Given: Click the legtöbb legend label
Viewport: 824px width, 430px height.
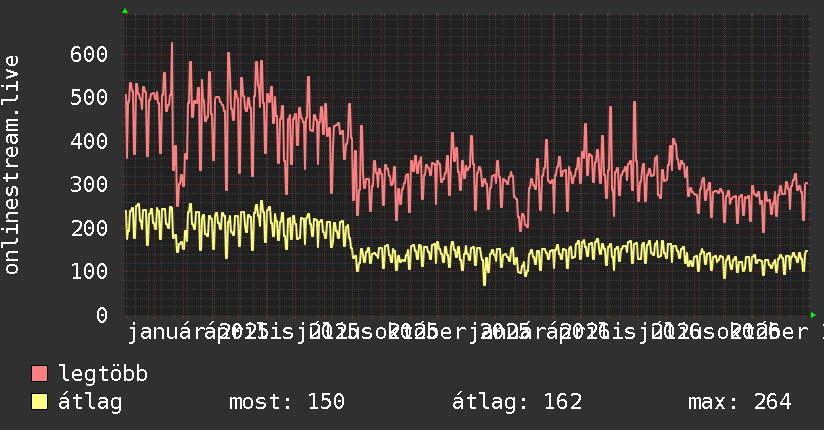Looking at the screenshot, I should [103, 374].
